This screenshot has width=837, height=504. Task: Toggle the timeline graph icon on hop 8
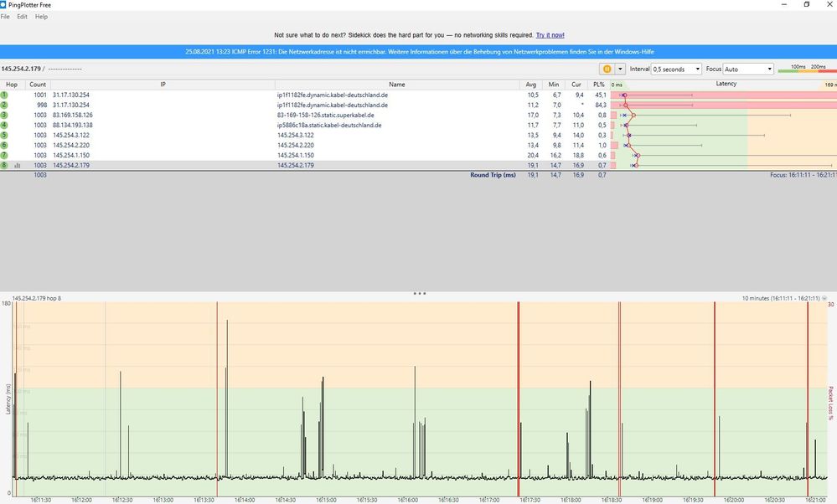[17, 166]
